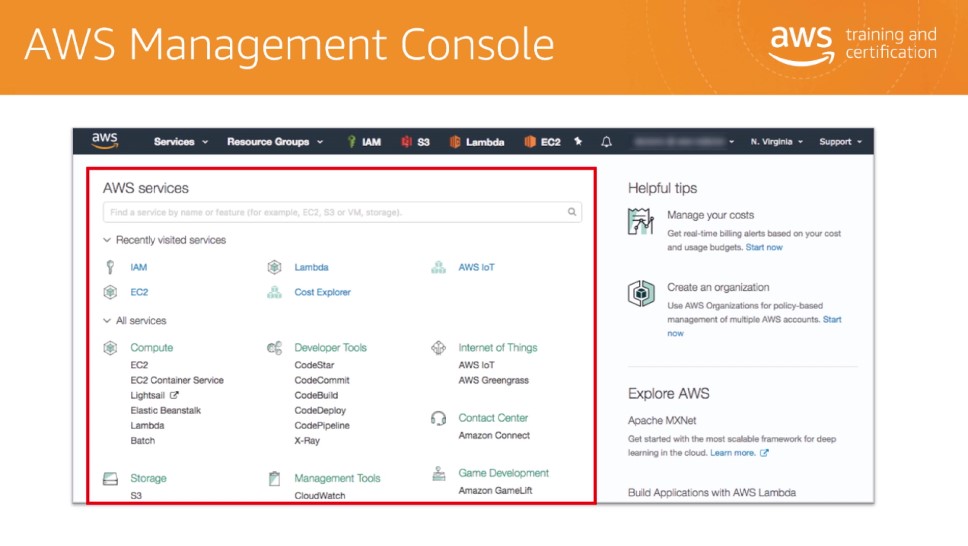Click the Lightsail external link icon
968x546 pixels.
(174, 395)
